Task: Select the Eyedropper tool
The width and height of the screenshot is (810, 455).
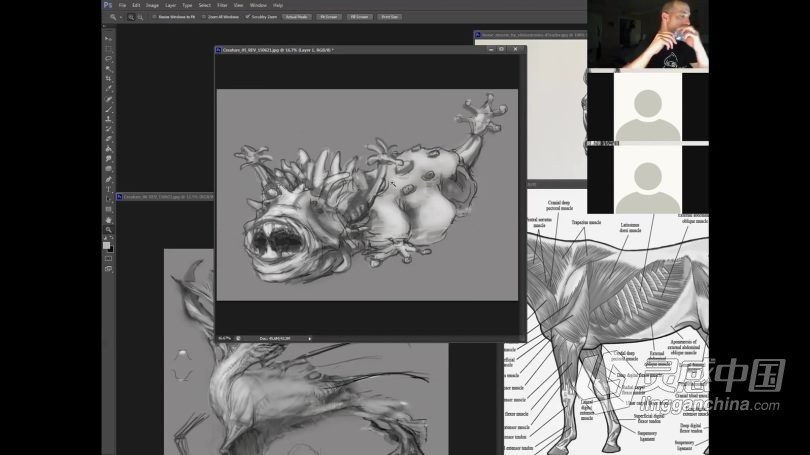Action: (108, 89)
